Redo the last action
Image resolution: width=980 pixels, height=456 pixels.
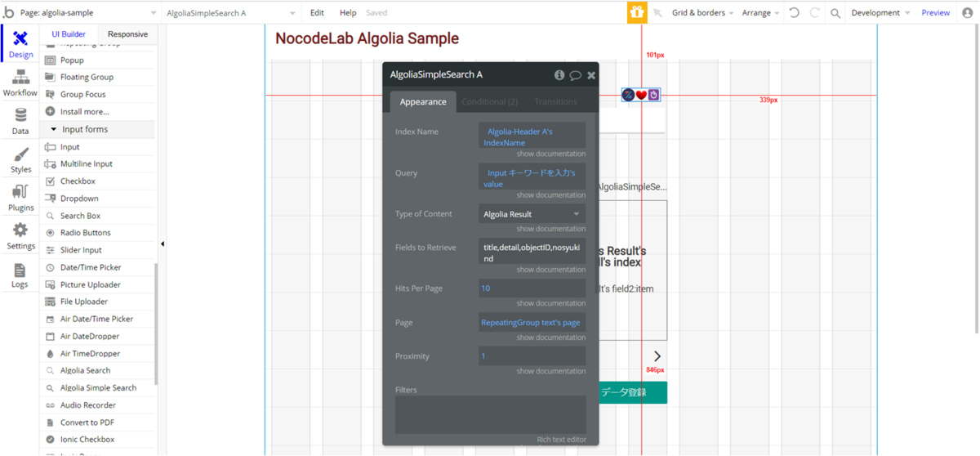(x=814, y=13)
